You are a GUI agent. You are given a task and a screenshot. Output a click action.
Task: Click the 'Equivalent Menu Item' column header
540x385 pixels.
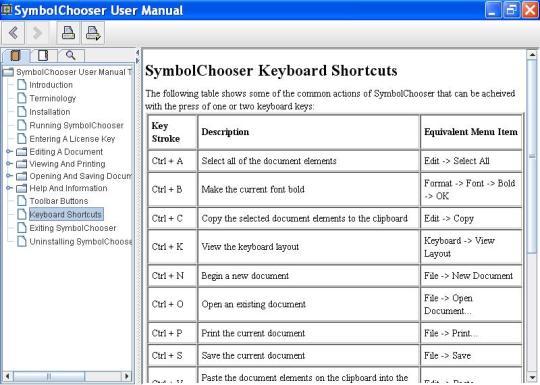pyautogui.click(x=471, y=132)
